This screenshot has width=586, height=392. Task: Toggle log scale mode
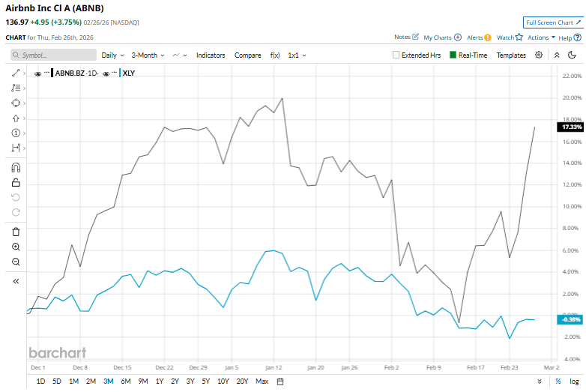pyautogui.click(x=574, y=382)
